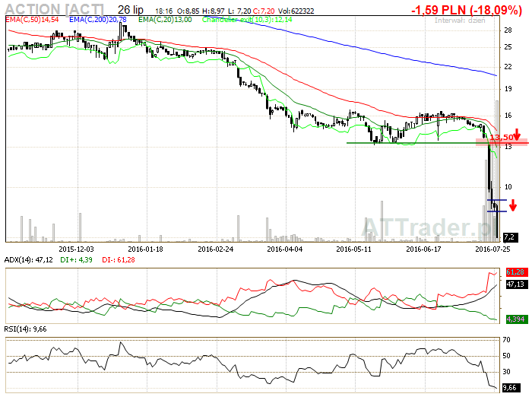Click price axis label 16
This screenshot has height=397, width=532.
[508, 116]
